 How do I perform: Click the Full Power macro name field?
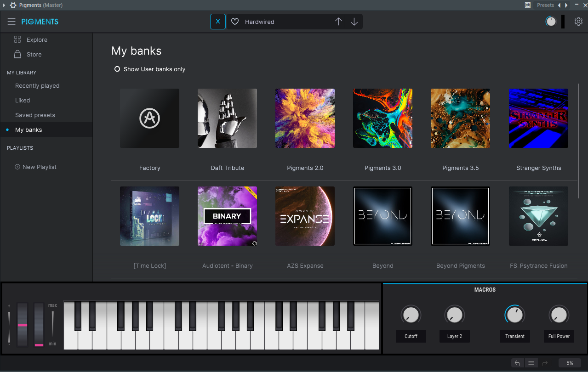click(559, 336)
